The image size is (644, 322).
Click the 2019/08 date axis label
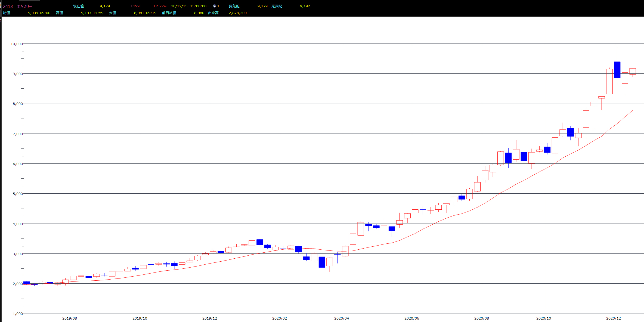tap(70, 318)
